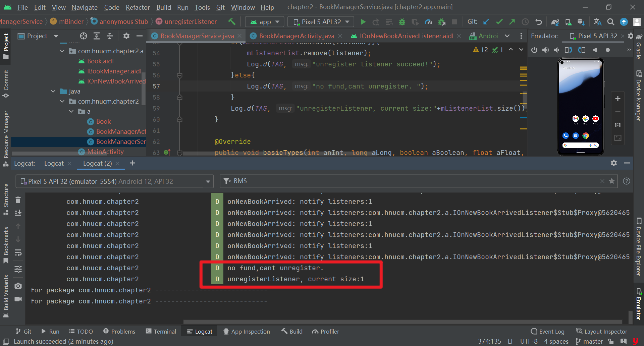
Task: Open the Navigate menu
Action: 84,7
